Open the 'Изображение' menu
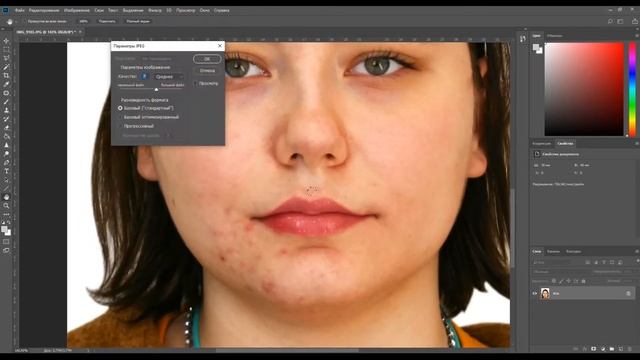This screenshot has height=360, width=640. (77, 10)
